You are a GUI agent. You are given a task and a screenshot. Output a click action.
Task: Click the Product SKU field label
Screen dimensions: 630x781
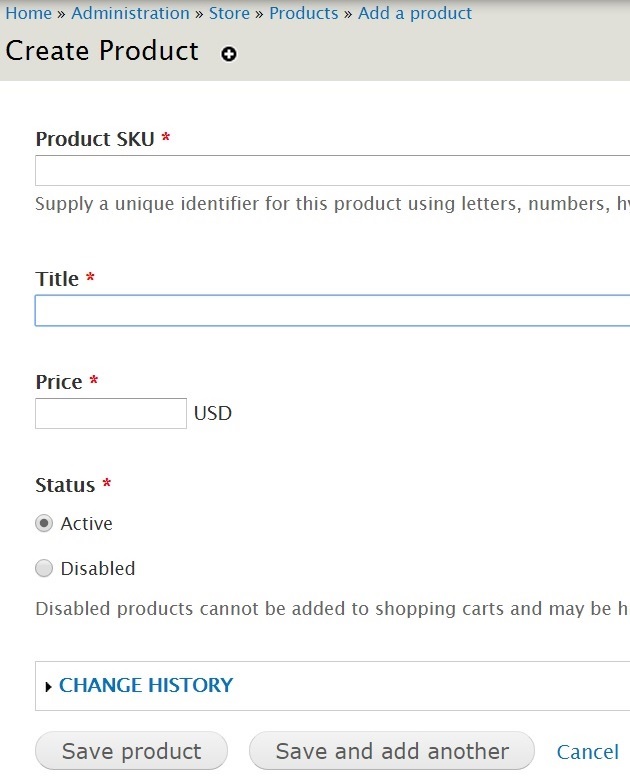pos(95,139)
